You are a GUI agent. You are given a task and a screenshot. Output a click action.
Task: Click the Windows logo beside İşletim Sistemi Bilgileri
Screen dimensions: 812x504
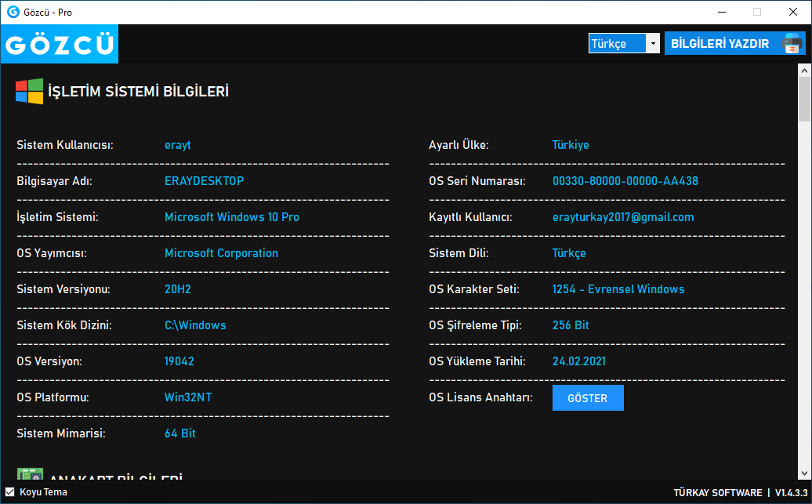pyautogui.click(x=30, y=91)
